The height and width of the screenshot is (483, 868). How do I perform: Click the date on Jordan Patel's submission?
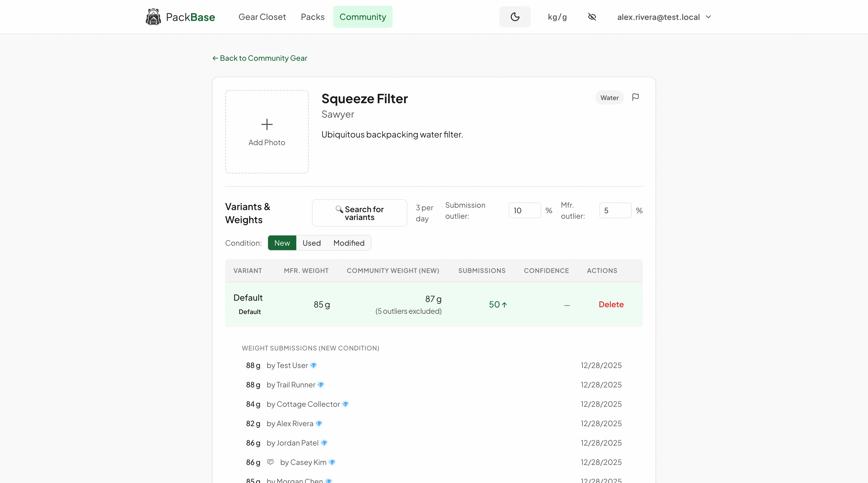(x=601, y=443)
